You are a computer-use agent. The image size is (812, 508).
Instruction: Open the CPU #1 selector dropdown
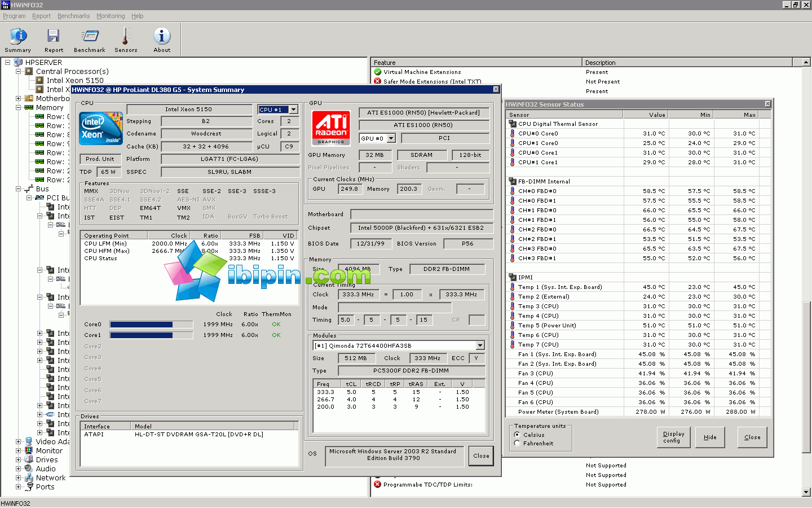(293, 110)
